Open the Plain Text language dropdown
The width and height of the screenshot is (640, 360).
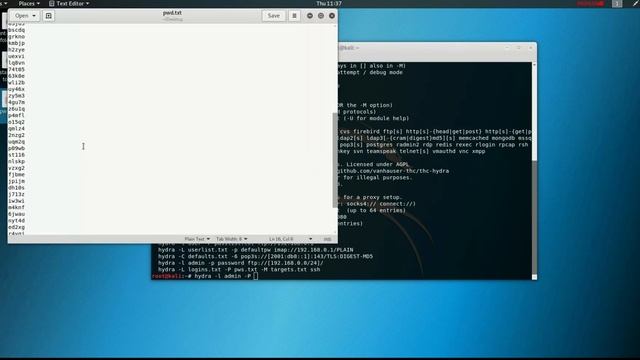pyautogui.click(x=197, y=239)
